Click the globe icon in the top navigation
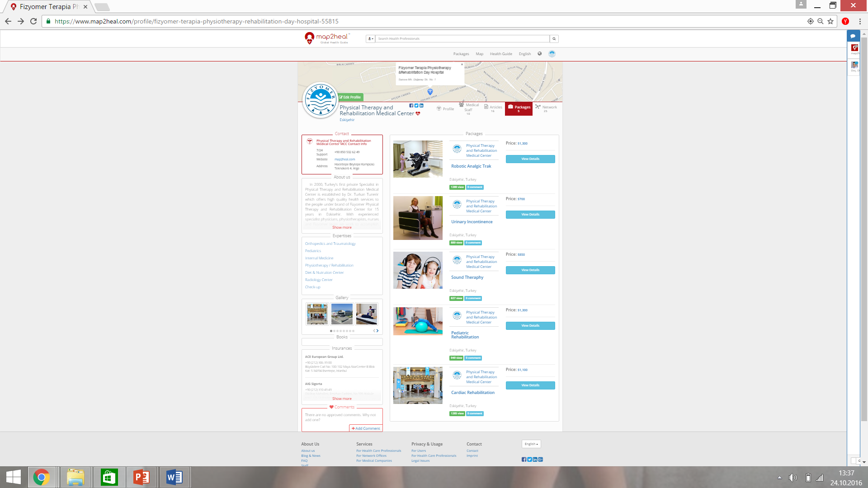 [539, 54]
